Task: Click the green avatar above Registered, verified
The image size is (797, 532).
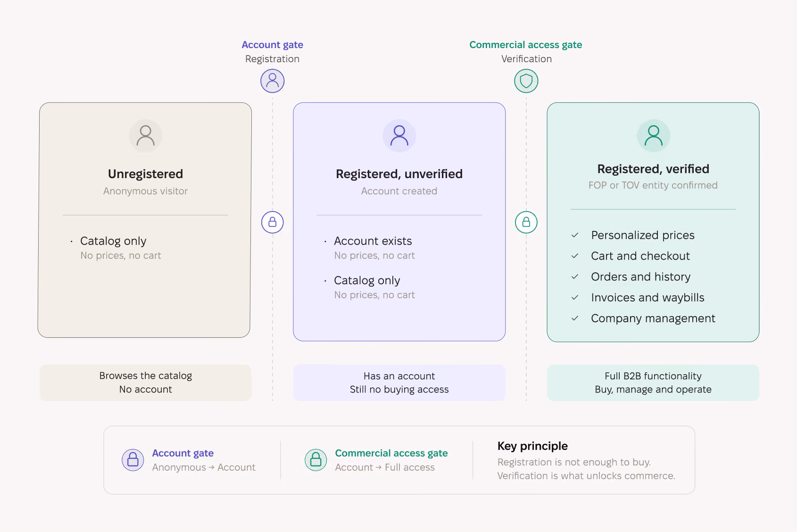Action: [654, 136]
